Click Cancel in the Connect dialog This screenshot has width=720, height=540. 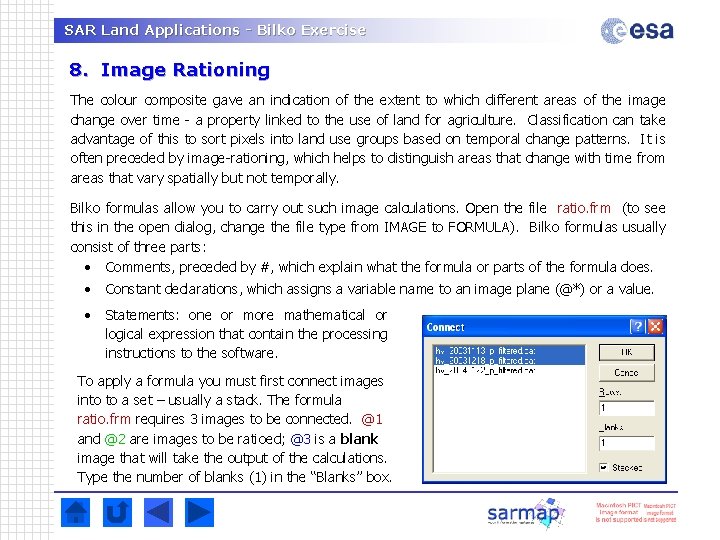(626, 372)
